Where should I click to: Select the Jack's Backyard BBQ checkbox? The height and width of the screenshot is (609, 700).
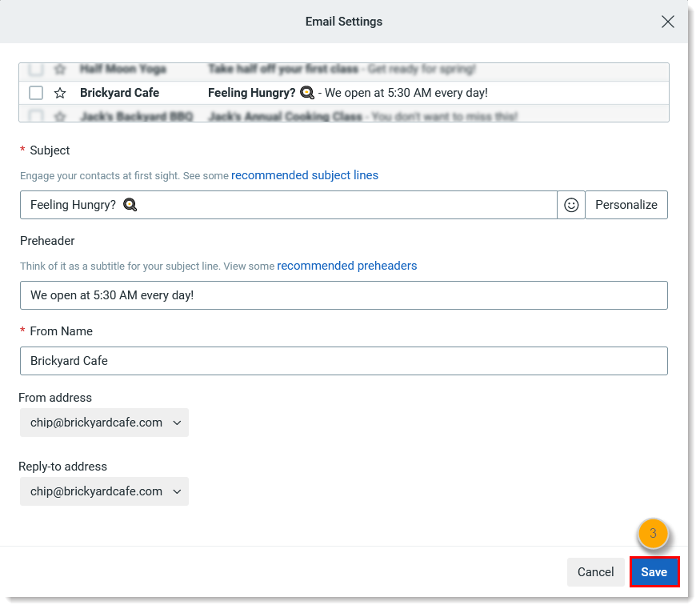click(x=36, y=116)
